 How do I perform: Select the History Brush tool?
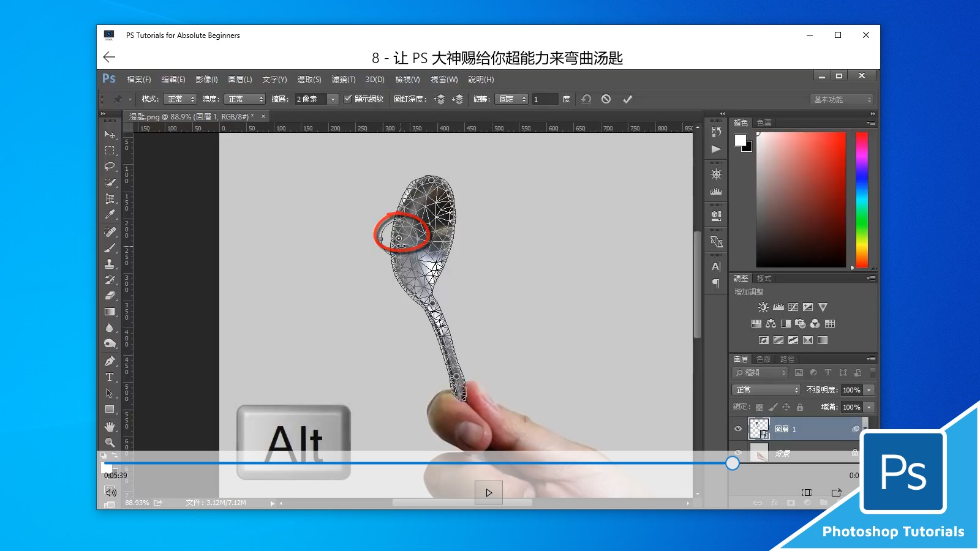click(x=110, y=280)
